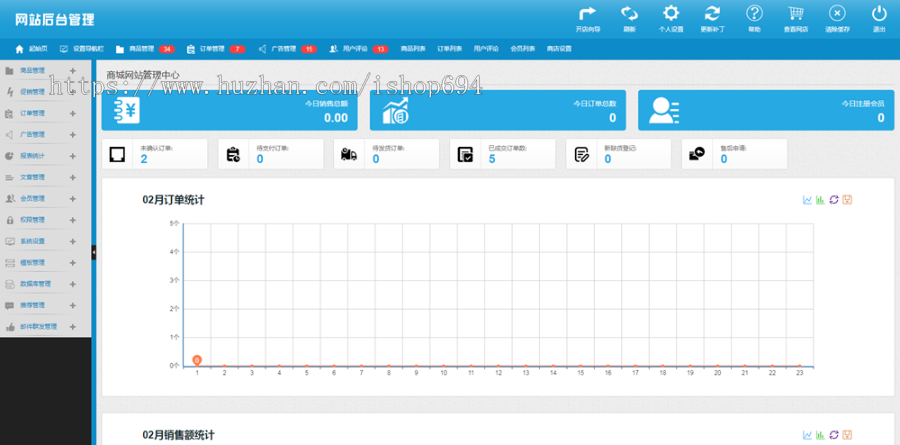Collapse the sidebar with the divider handle
Image resolution: width=900 pixels, height=445 pixels.
94,253
